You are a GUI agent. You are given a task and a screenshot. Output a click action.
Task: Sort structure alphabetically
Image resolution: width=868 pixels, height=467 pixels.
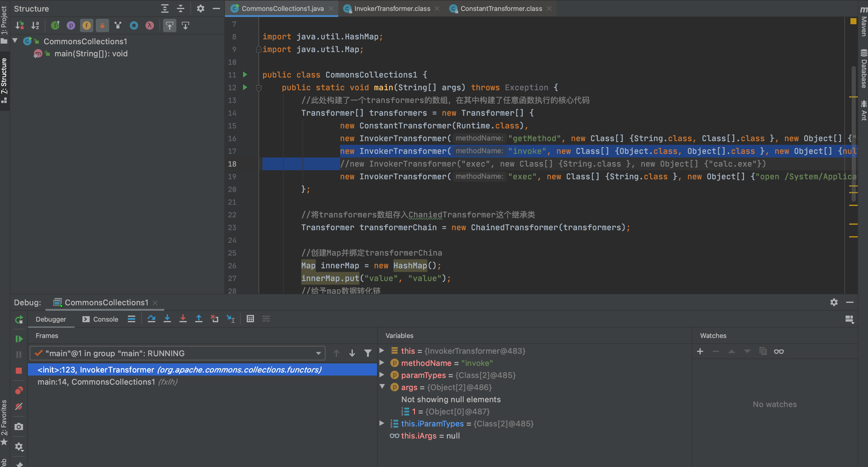(x=35, y=25)
